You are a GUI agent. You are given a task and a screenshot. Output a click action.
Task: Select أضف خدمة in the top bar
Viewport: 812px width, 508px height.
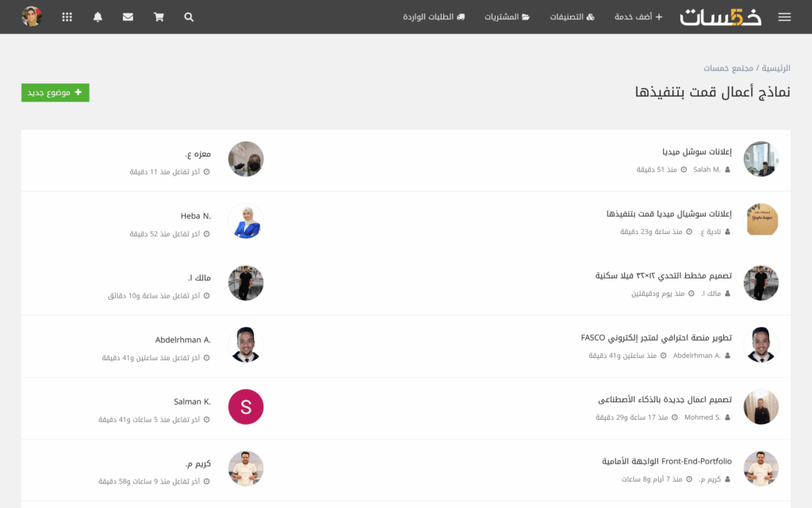tap(638, 17)
